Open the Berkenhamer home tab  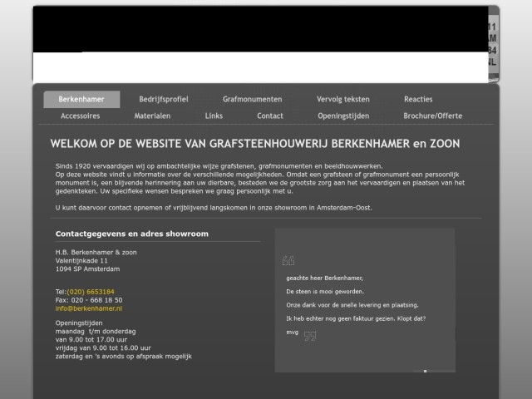pos(81,99)
